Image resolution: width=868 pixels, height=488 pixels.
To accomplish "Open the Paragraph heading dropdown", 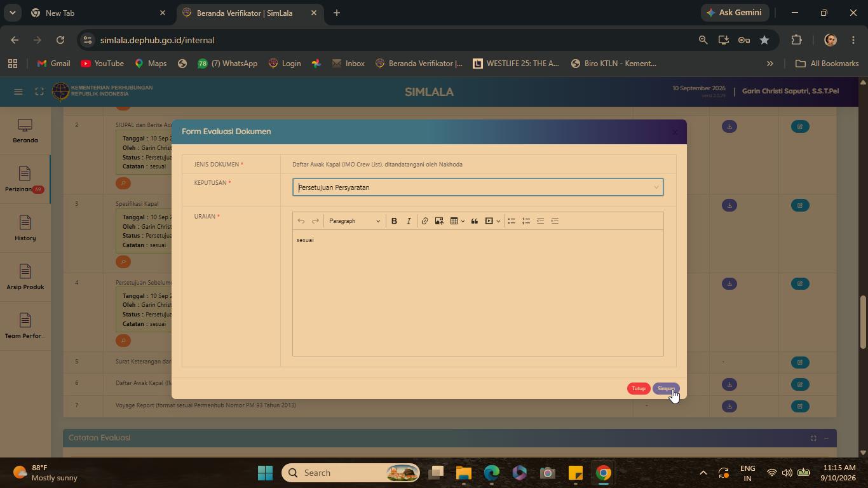I will 354,221.
